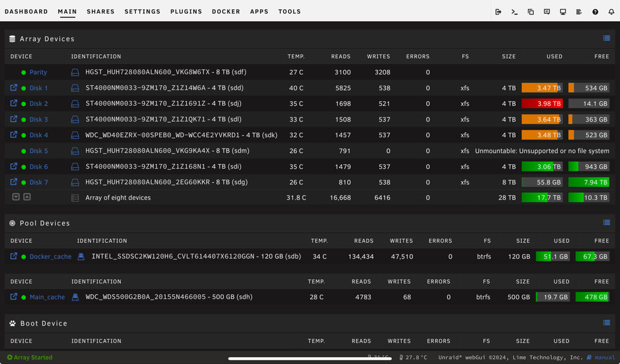The width and height of the screenshot is (620, 364).
Task: Click the Boot Device section heading
Action: pos(43,323)
